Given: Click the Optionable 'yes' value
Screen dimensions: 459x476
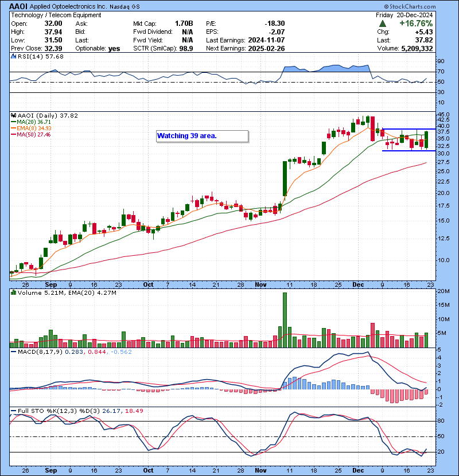Looking at the screenshot, I should (114, 48).
